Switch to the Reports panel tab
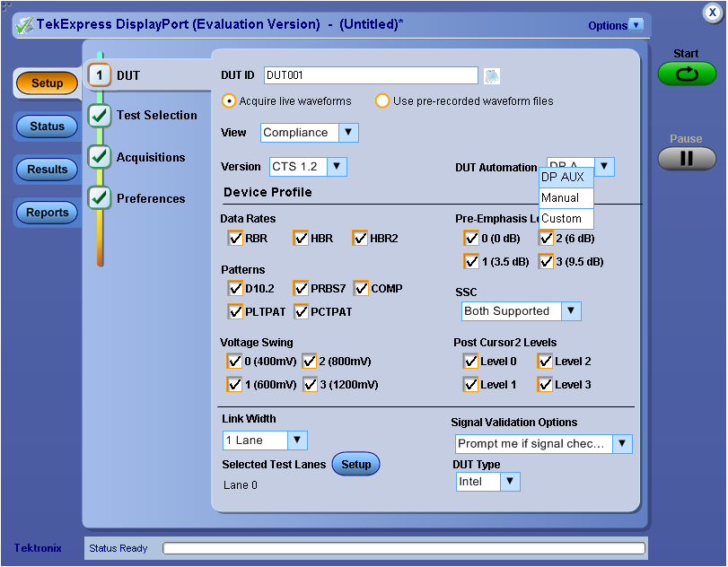 pos(47,213)
